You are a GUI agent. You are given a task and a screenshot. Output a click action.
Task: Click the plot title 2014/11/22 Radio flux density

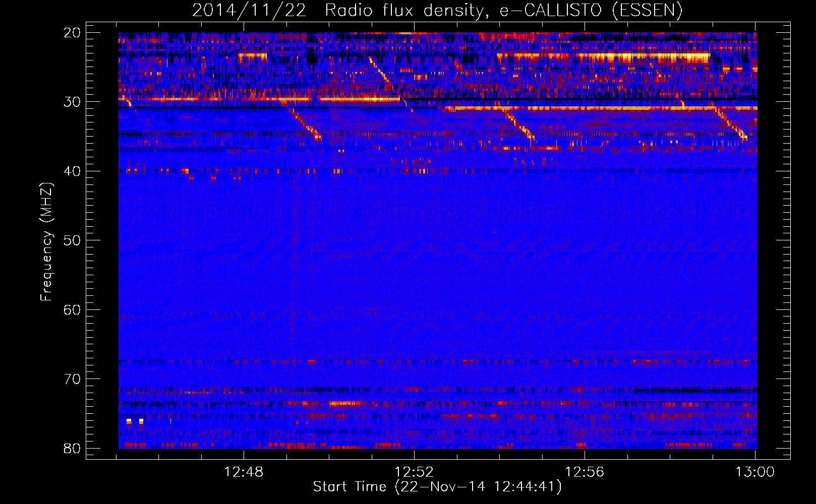point(437,10)
